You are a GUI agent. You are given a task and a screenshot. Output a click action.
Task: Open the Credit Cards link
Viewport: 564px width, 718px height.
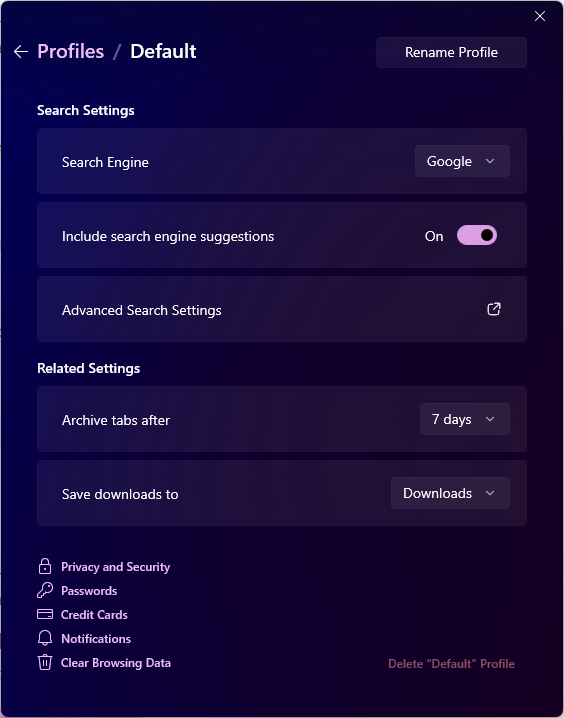94,615
